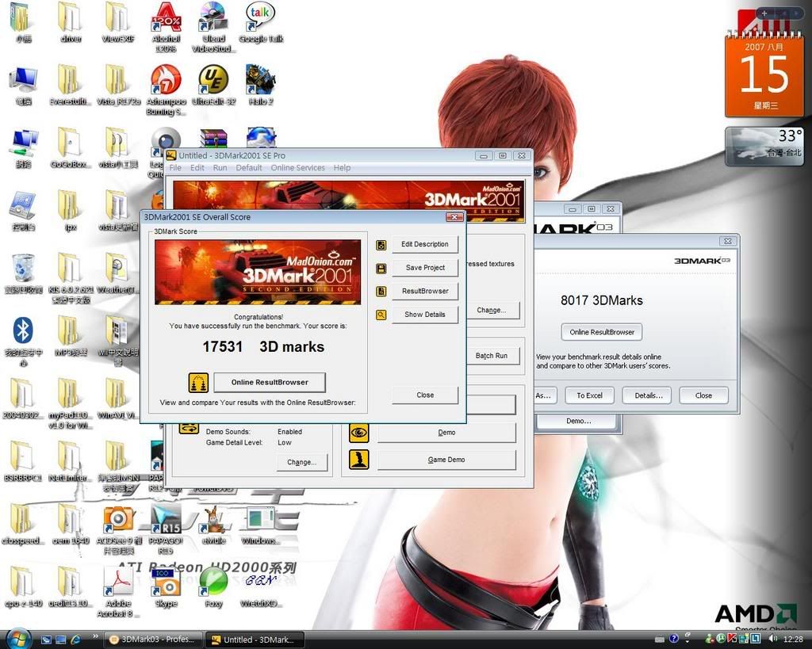Launch UltraEdit-32 desktop shortcut
The image size is (812, 649).
pyautogui.click(x=213, y=85)
